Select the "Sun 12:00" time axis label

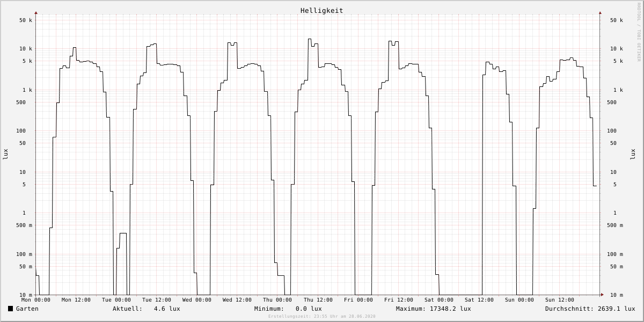point(560,300)
